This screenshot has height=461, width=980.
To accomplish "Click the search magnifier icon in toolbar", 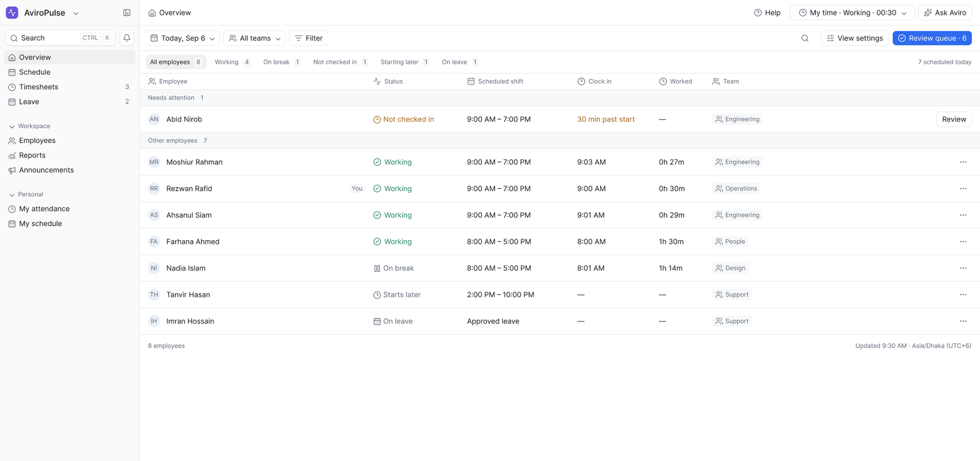I will (805, 38).
